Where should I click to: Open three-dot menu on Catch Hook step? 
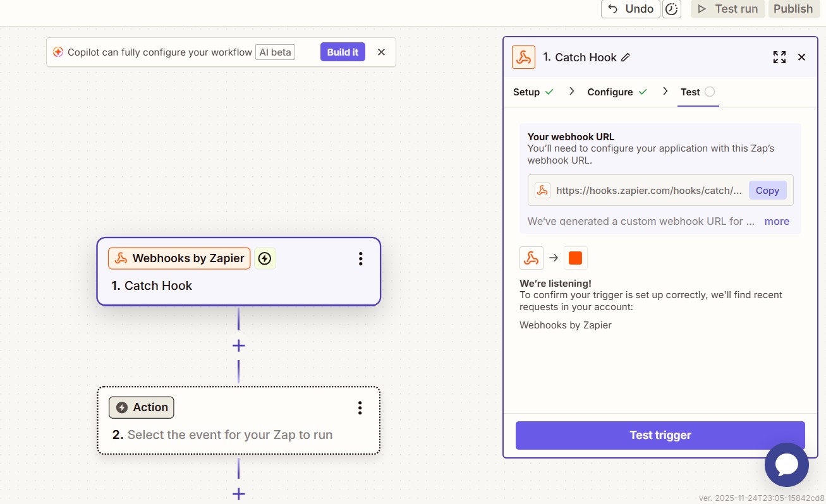pyautogui.click(x=360, y=258)
